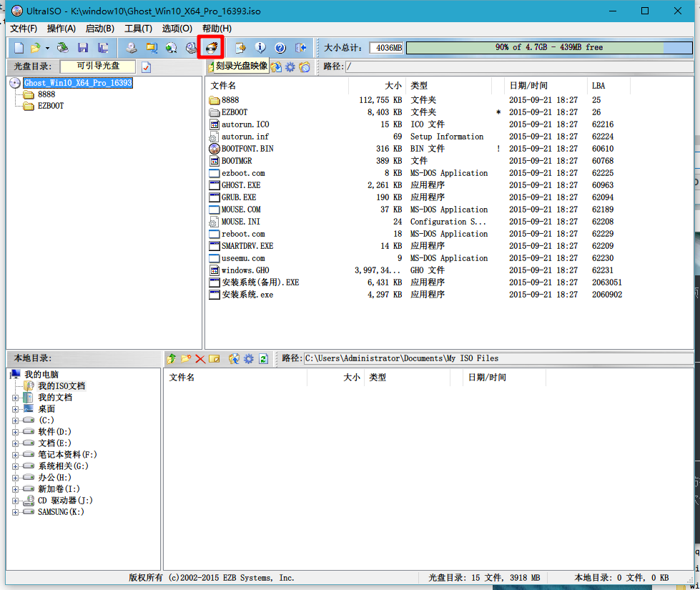700x590 pixels.
Task: Sort image files by 文件名 column
Action: point(277,86)
